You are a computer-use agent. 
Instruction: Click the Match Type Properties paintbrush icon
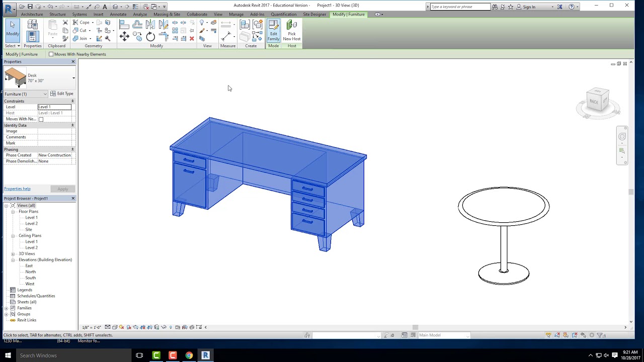click(x=65, y=38)
